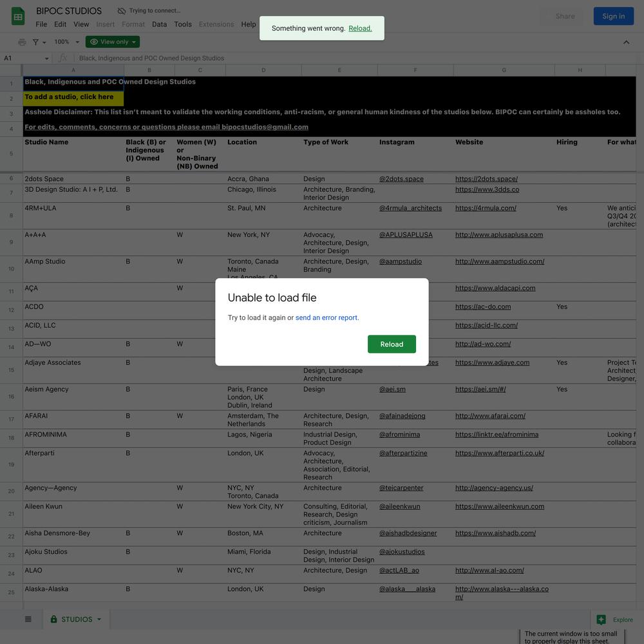
Task: Open the https://2dots.space/ website link
Action: (x=486, y=179)
